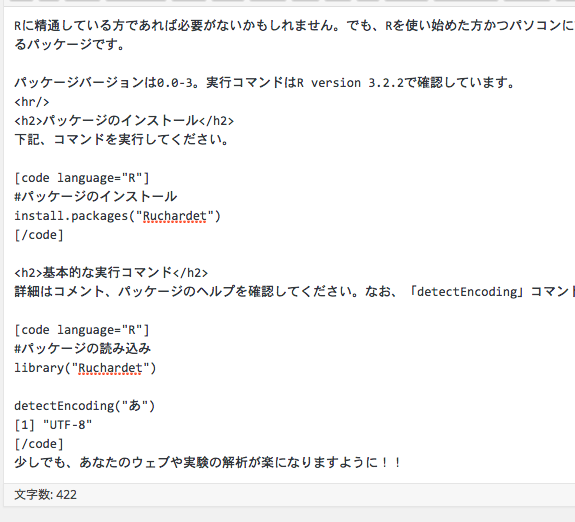575x522 pixels.
Task: Click the <hr/> tag line
Action: pos(32,102)
